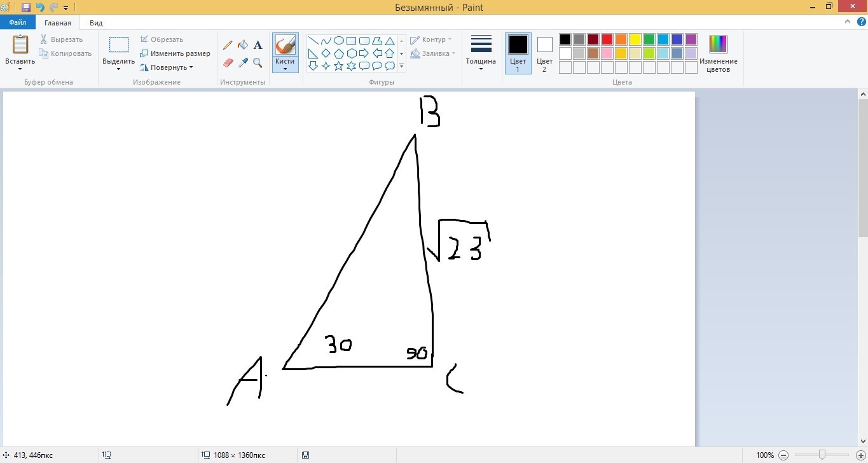Pick the orange color swatch
868x463 pixels.
621,39
